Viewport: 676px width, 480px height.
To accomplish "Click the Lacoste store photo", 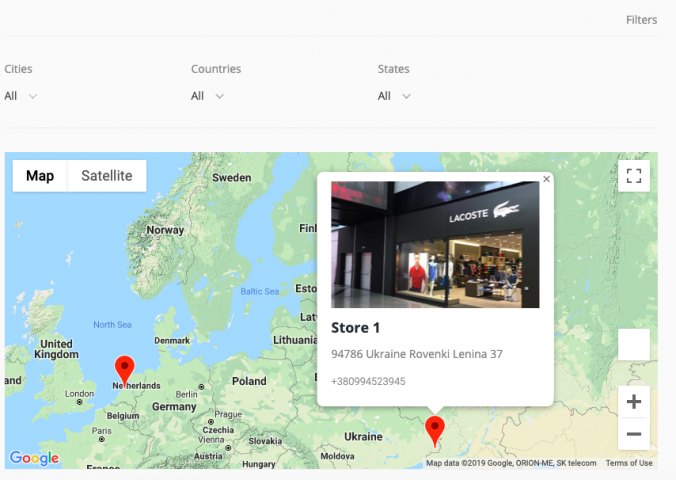I will point(435,245).
